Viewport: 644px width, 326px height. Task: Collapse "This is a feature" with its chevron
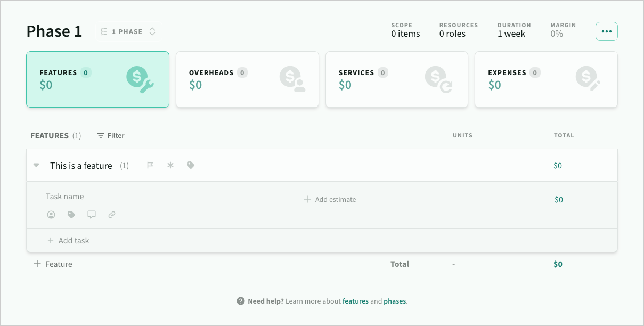click(x=36, y=165)
